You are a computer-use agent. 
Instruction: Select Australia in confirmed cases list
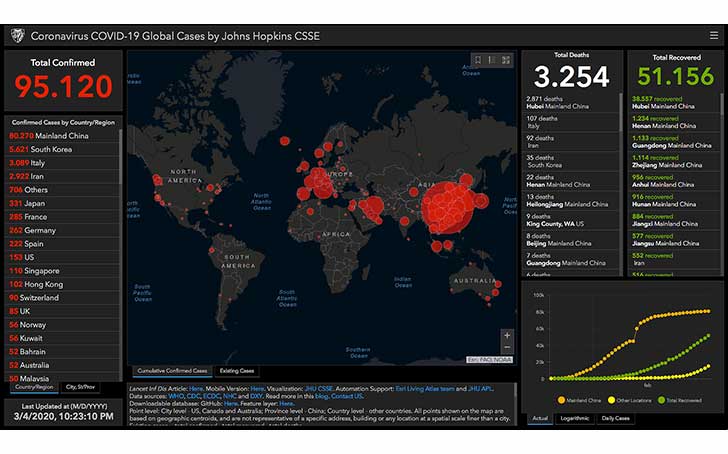[x=63, y=365]
